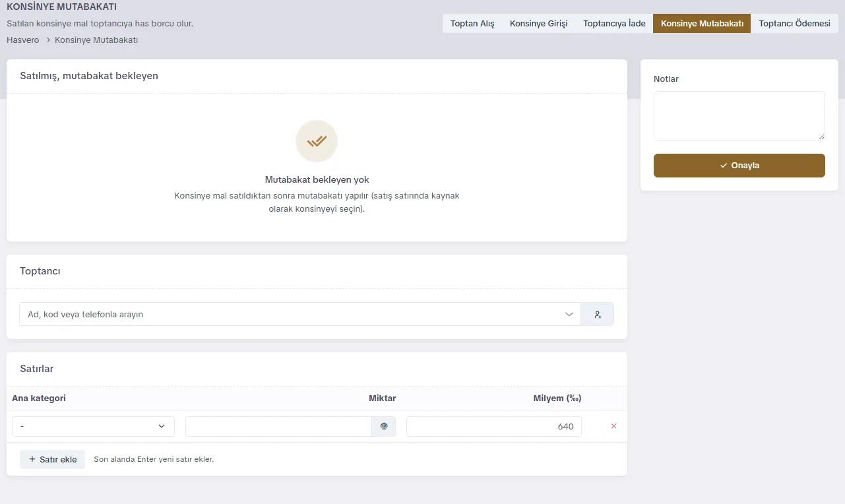The height and width of the screenshot is (504, 845).
Task: Click the Milyem field showing 640
Action: click(494, 426)
